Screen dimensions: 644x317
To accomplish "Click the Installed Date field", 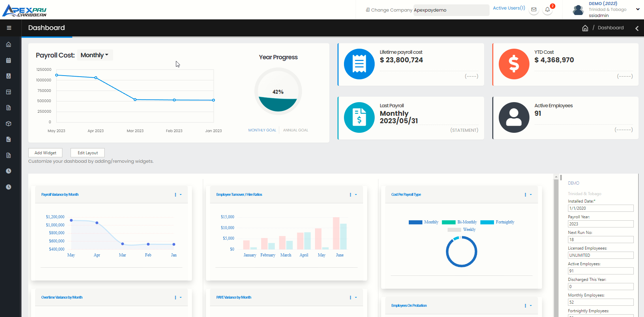I will tap(601, 208).
